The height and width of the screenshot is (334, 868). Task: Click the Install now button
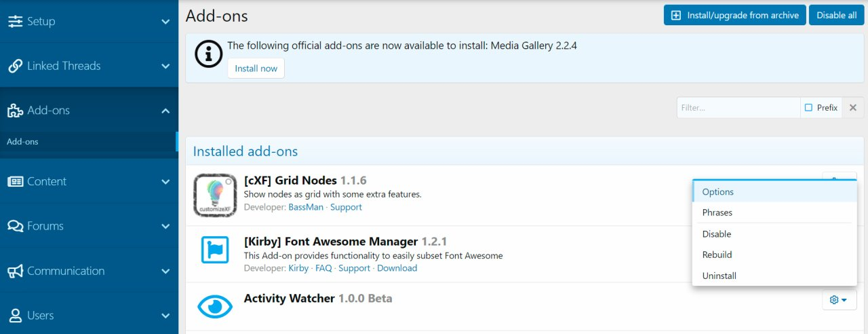(x=256, y=69)
